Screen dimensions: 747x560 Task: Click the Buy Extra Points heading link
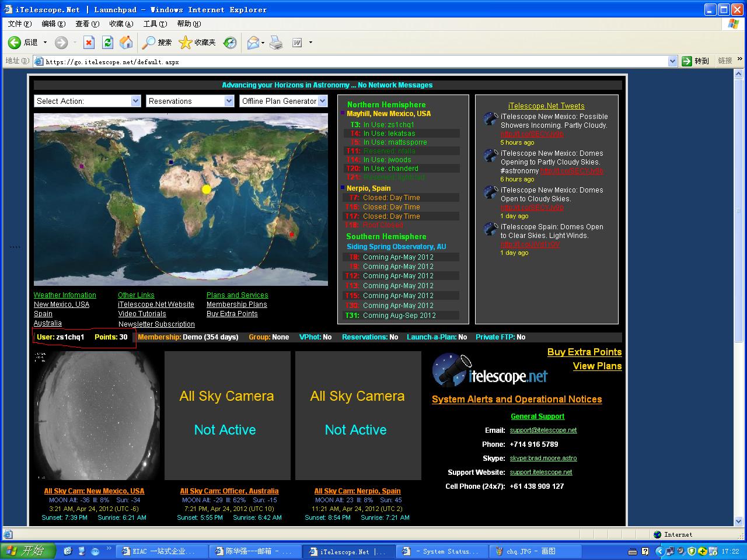click(x=584, y=352)
